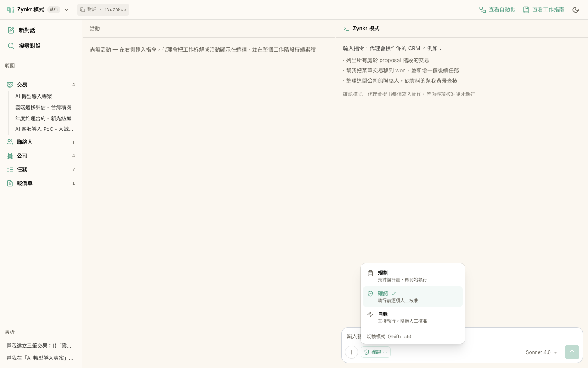588x368 pixels.
Task: Click the 查看工作指南 book icon
Action: tap(526, 10)
